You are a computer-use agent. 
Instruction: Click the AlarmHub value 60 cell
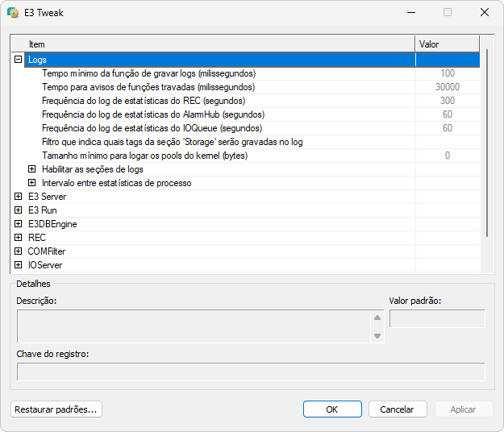[x=448, y=114]
